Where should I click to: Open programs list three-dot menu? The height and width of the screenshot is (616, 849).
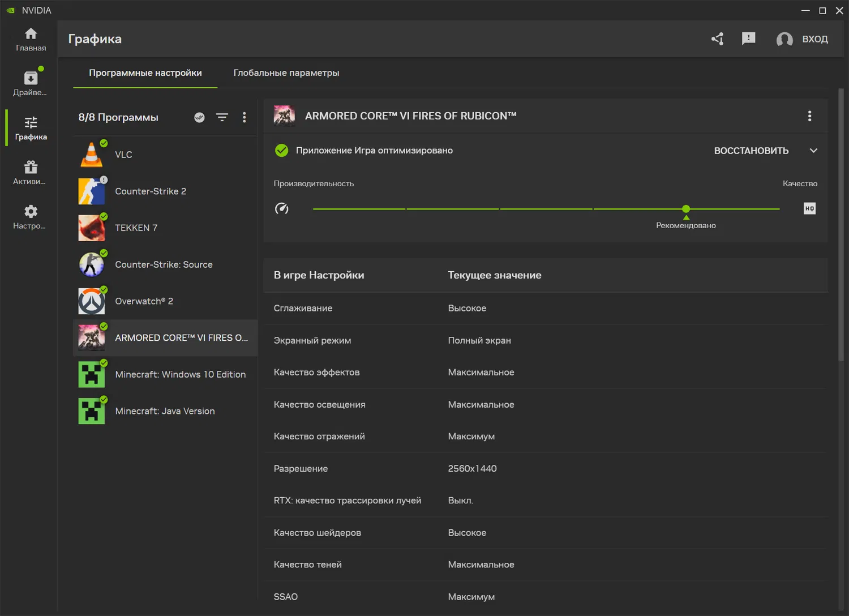tap(245, 117)
